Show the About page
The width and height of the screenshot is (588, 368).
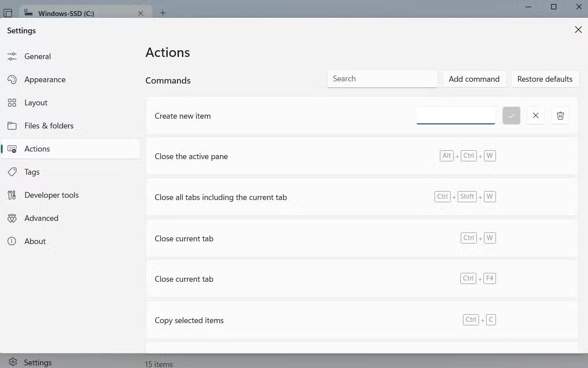click(35, 241)
